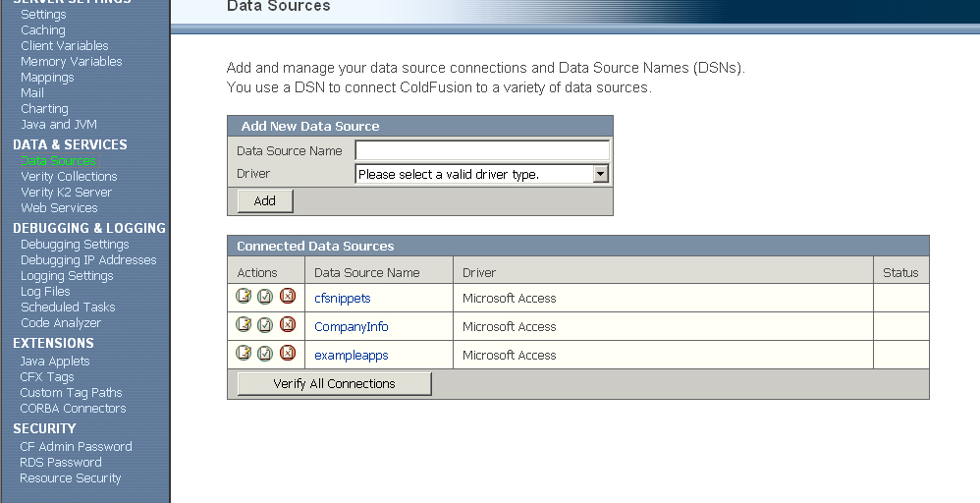980x503 pixels.
Task: Click Microsoft Access in CompanyInfo row
Action: 510,326
